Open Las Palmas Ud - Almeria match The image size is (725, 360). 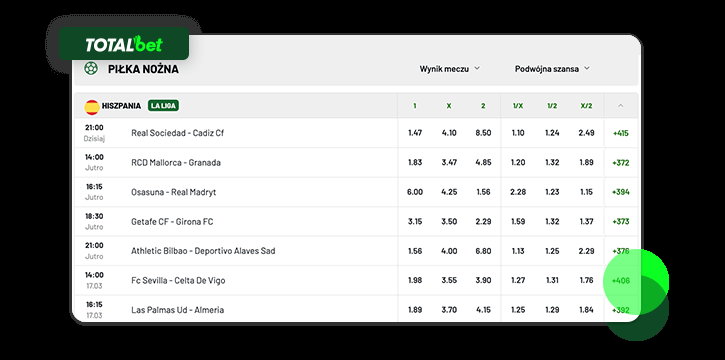coord(178,310)
